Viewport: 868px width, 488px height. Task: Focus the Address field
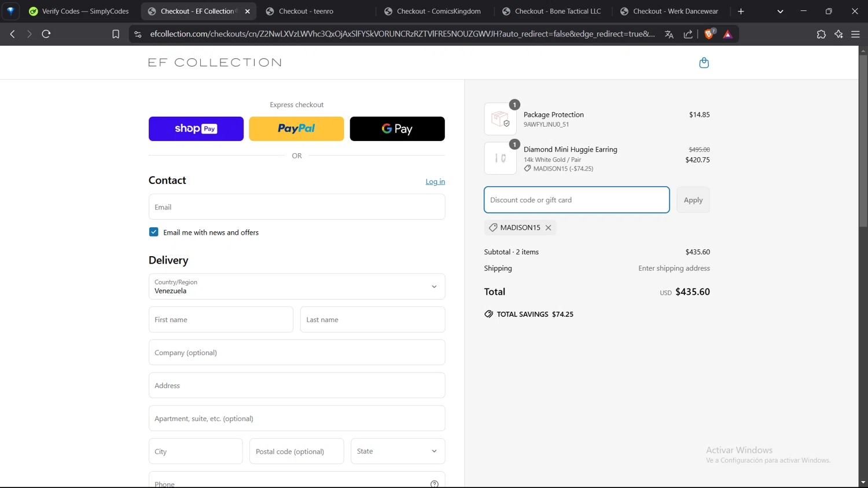click(x=297, y=385)
